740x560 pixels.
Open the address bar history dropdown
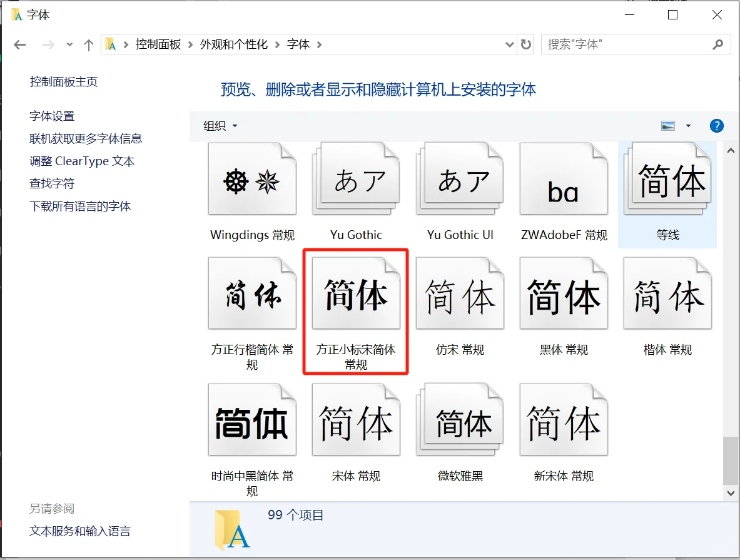pos(509,44)
